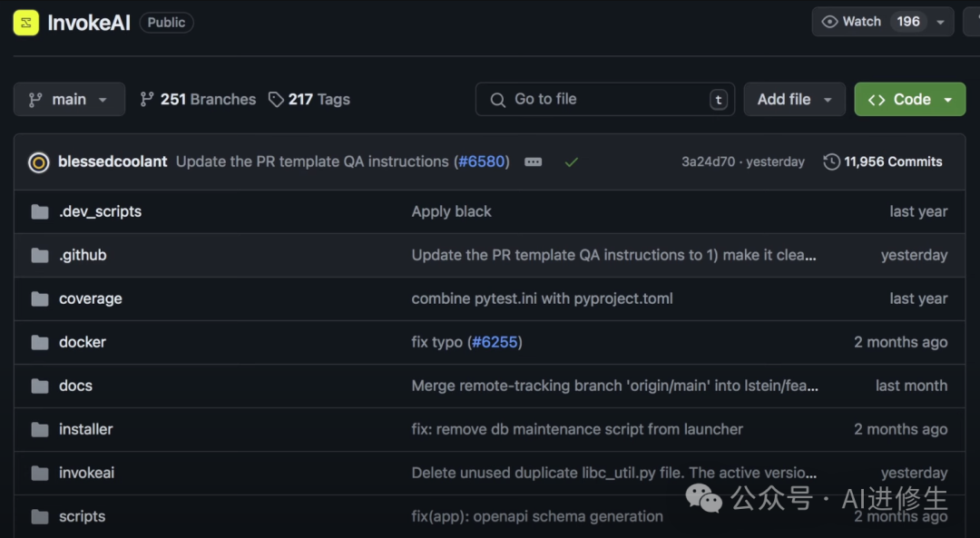Open the #6580 pull request link
Screen dimensions: 980x538
tap(484, 162)
